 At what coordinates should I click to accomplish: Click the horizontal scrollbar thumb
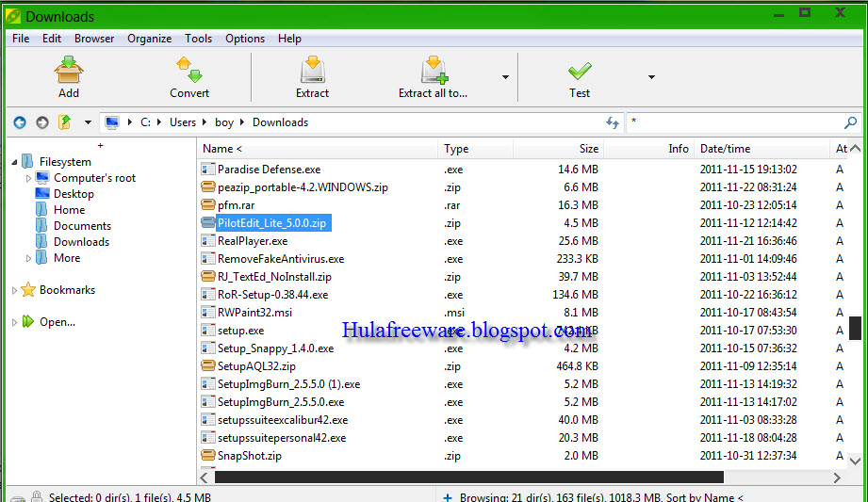(x=469, y=478)
